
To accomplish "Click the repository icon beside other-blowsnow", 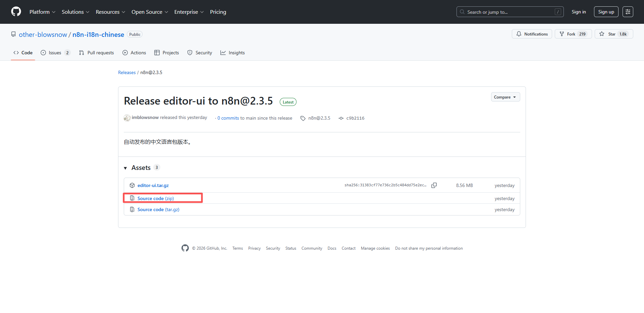I will tap(13, 34).
